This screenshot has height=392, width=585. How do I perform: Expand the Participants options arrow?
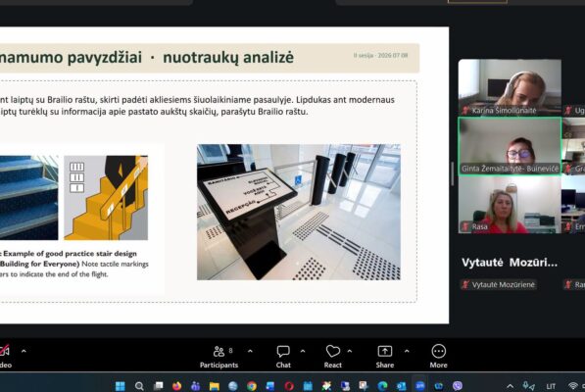pos(250,351)
